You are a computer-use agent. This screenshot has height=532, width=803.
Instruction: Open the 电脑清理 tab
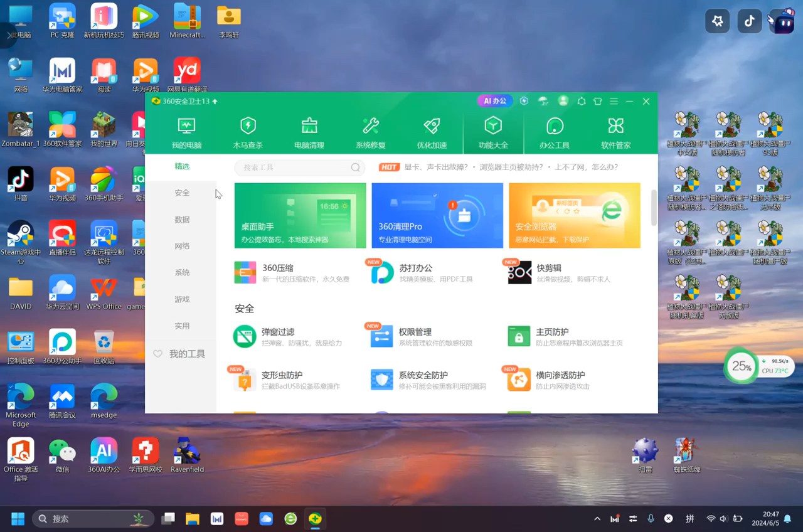tap(309, 133)
